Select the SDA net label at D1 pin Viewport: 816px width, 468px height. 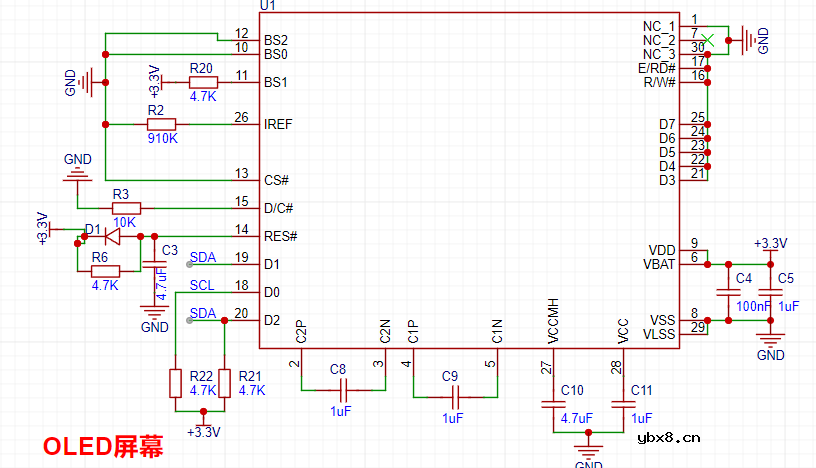[202, 258]
